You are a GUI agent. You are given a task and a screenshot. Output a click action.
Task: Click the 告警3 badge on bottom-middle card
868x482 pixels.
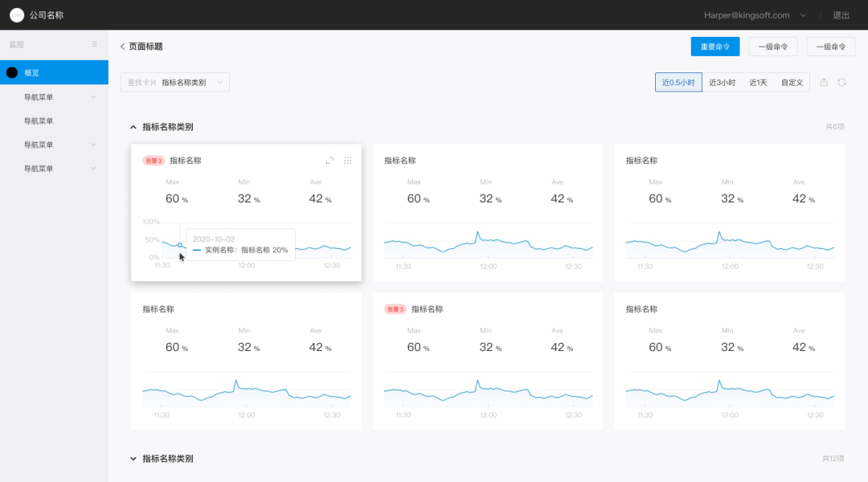click(x=395, y=309)
